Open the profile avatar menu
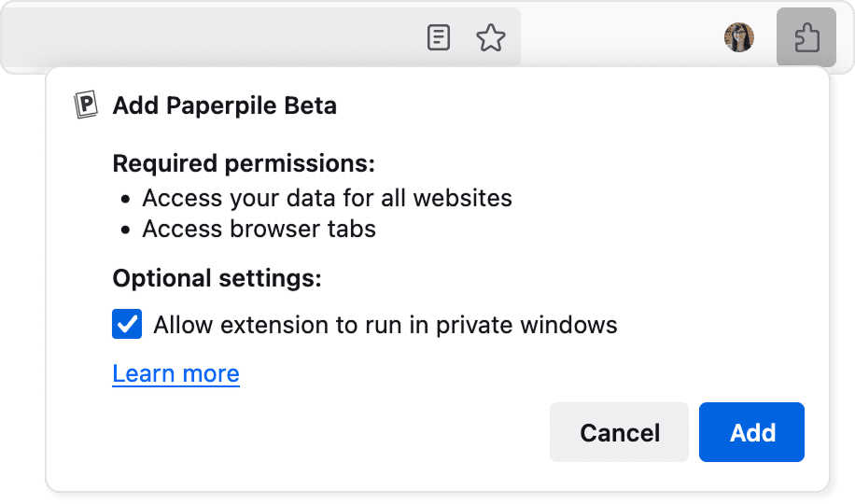The height and width of the screenshot is (504, 855). pyautogui.click(x=738, y=38)
